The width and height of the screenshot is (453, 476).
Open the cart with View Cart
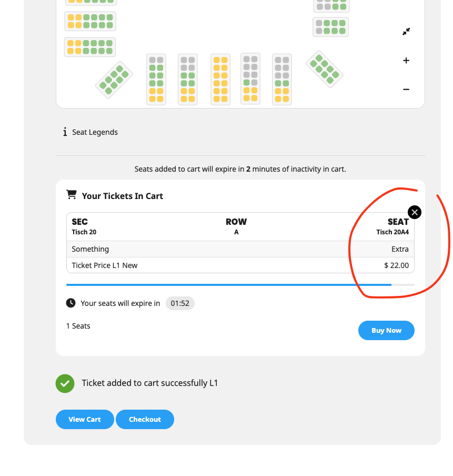[85, 419]
